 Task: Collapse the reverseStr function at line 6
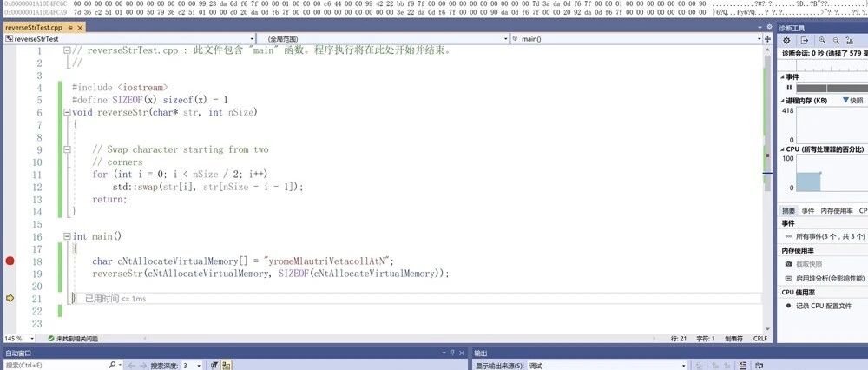(x=67, y=112)
